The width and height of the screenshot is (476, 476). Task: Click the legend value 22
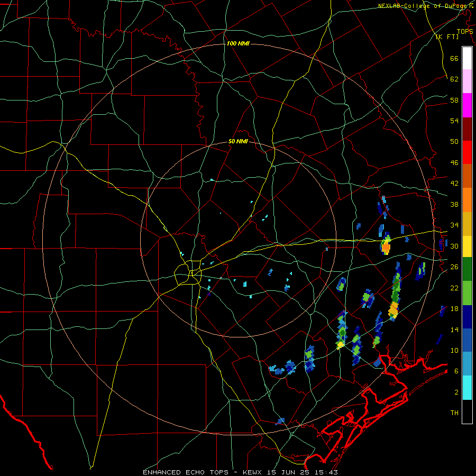(x=454, y=288)
